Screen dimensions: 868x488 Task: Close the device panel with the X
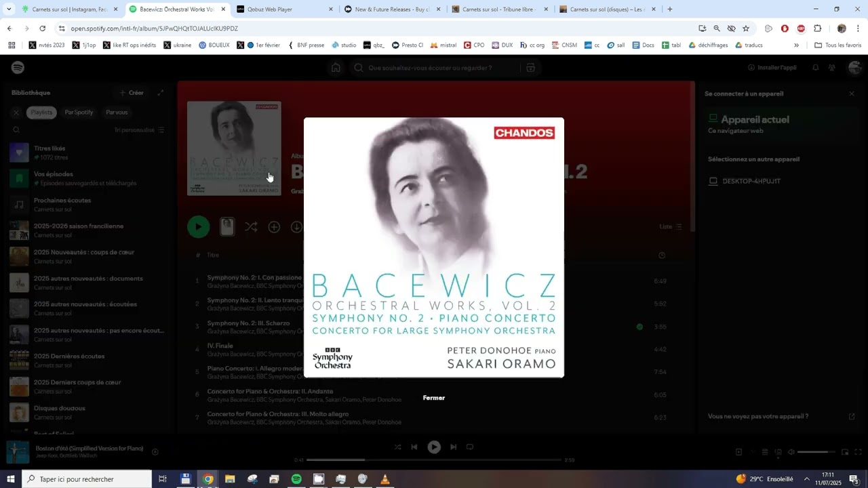[852, 94]
